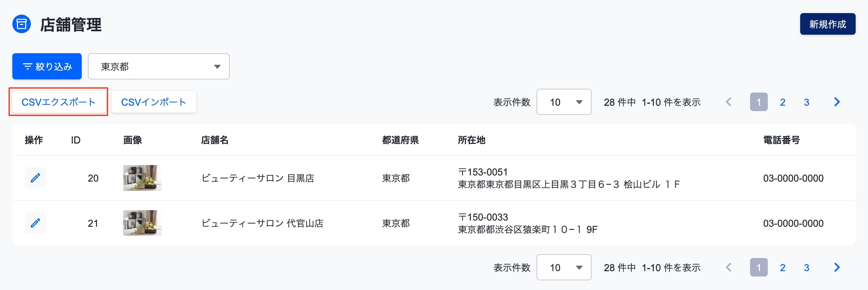The image size is (868, 290).
Task: Click the 新規作成 button
Action: [x=828, y=24]
